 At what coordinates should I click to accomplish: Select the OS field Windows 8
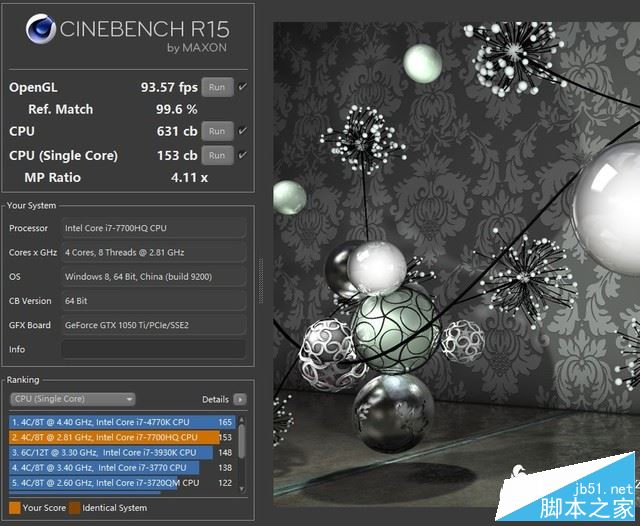153,277
